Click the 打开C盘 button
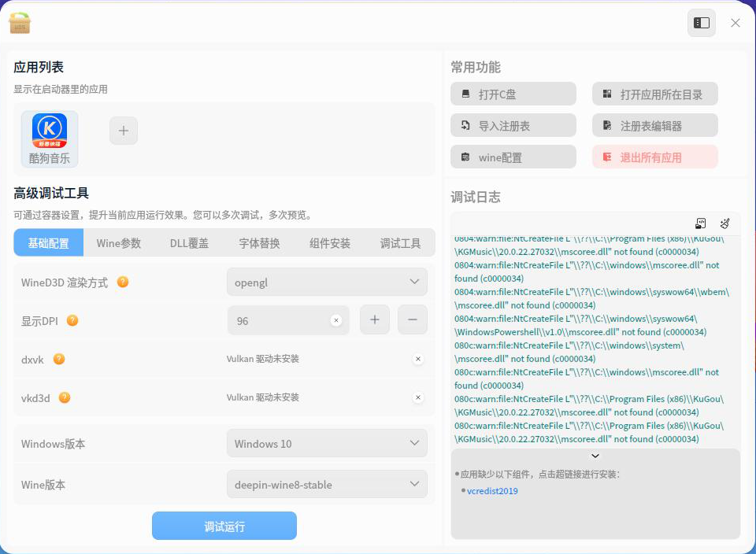Viewport: 756px width, 554px height. tap(513, 94)
